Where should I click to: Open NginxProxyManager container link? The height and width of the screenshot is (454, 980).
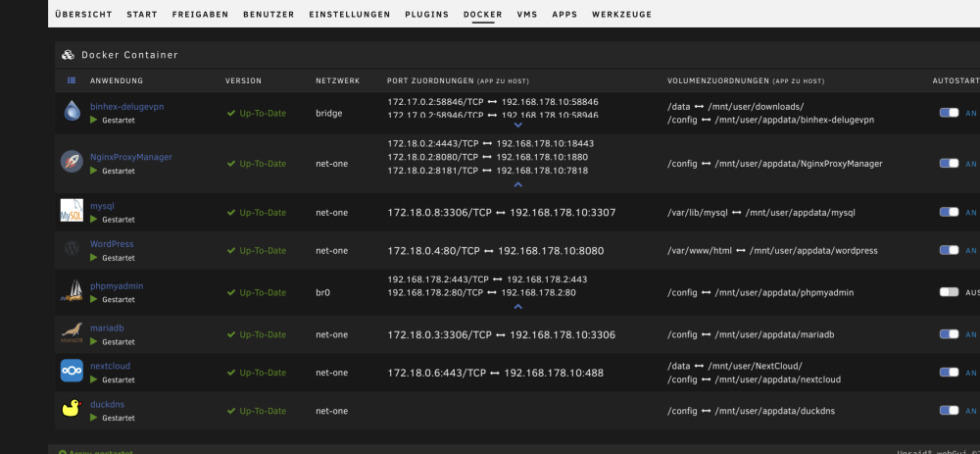pos(131,157)
